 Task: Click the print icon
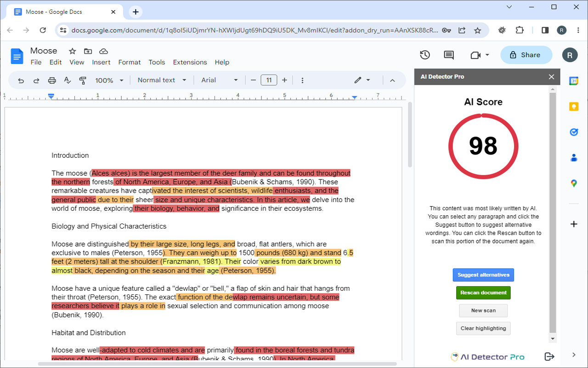point(52,80)
